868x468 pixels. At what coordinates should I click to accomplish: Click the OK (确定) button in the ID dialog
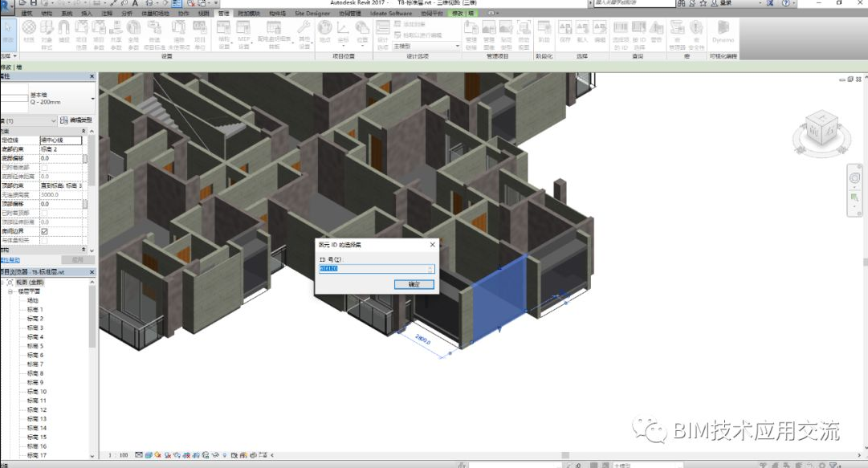pyautogui.click(x=414, y=284)
